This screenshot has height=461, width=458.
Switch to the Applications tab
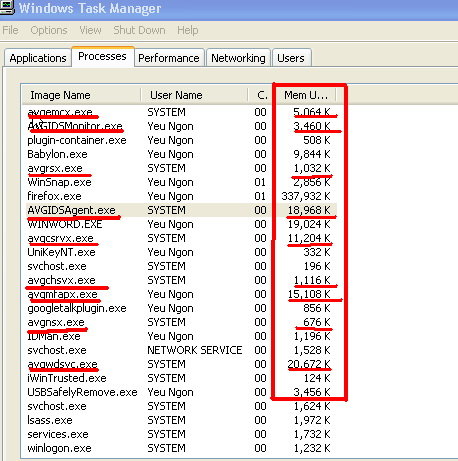click(x=38, y=58)
